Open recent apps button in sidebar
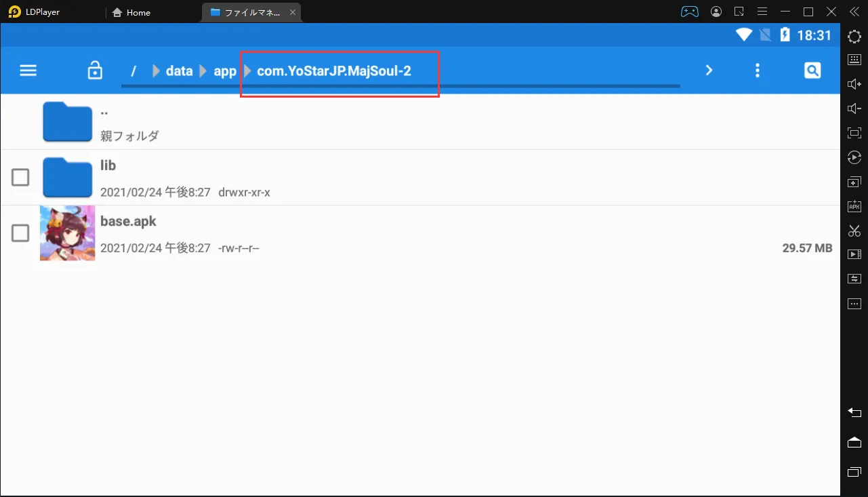The height and width of the screenshot is (497, 868). 854,472
